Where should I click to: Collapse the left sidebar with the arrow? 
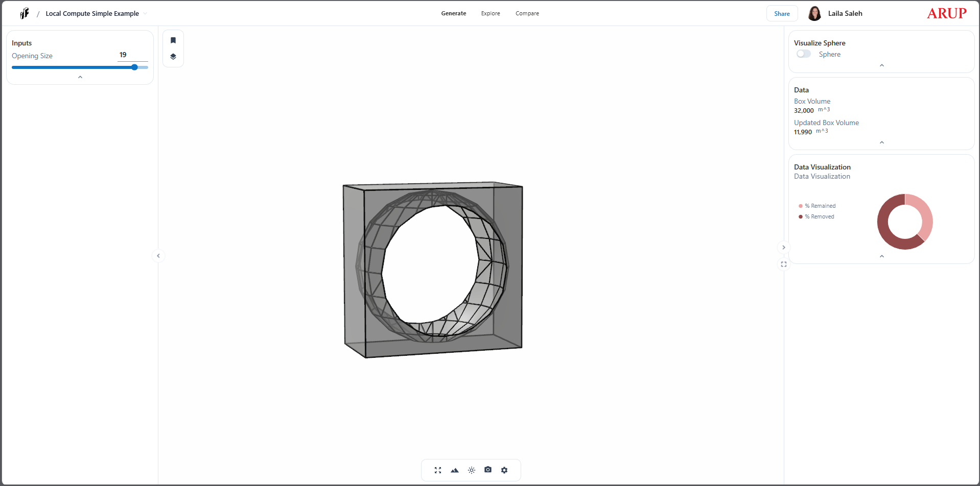pos(158,256)
